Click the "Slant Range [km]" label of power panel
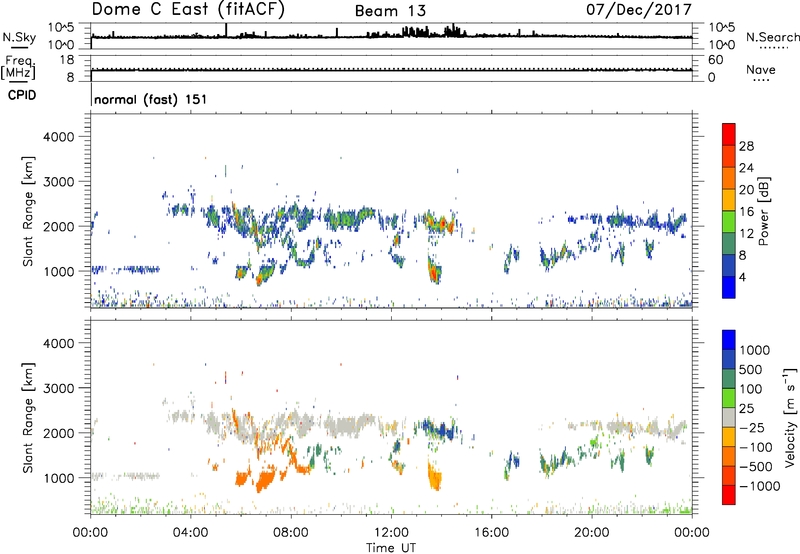Viewport: 800px width, 554px height. point(28,211)
